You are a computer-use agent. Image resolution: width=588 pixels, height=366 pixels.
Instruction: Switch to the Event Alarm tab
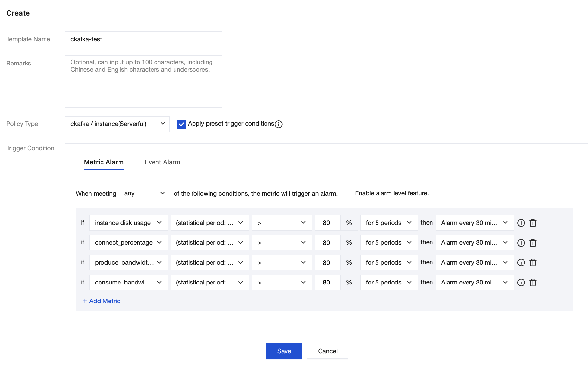tap(162, 162)
